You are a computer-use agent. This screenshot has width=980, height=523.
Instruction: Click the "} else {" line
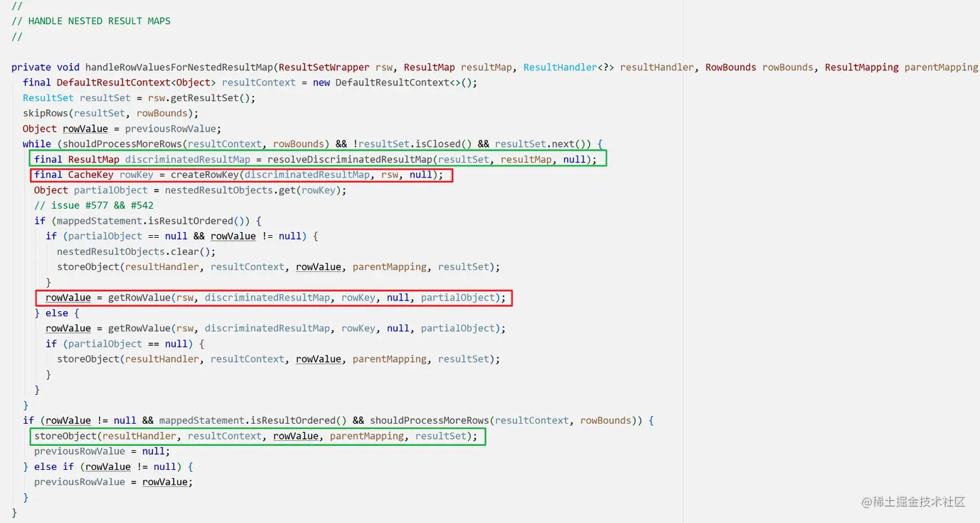tap(57, 313)
